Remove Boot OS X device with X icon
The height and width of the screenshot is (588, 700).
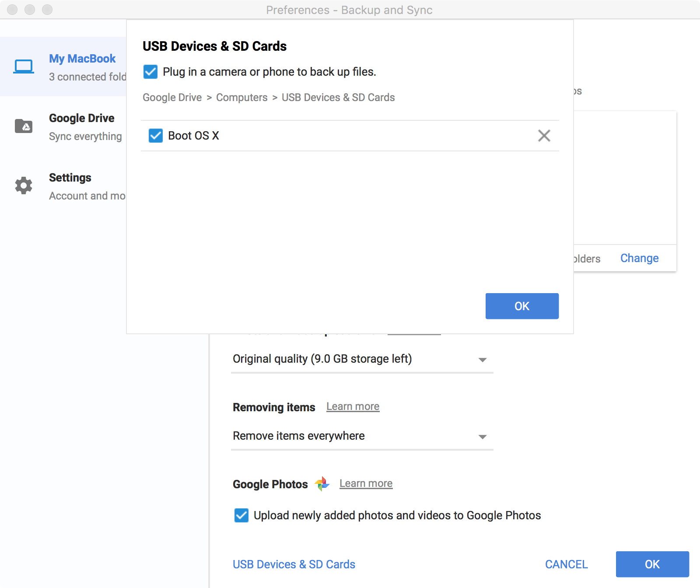544,136
